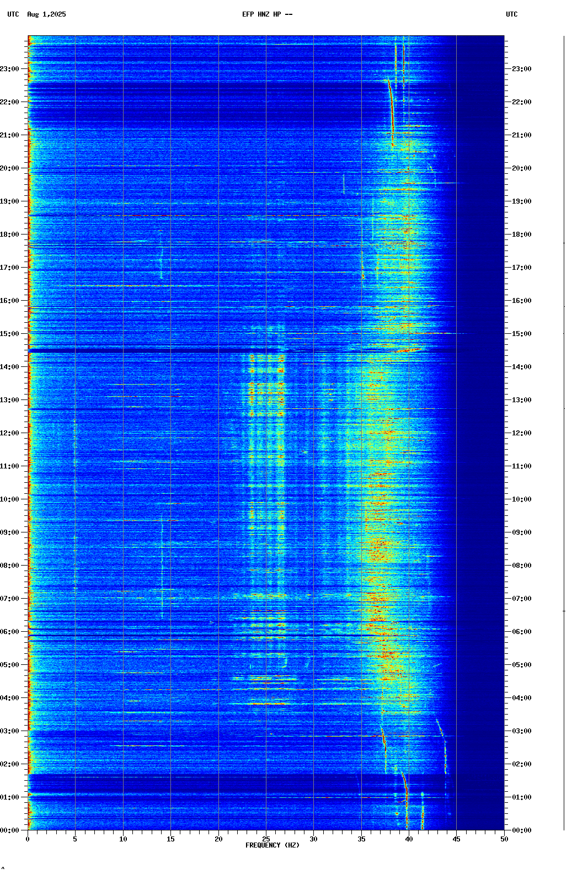
Task: Click '22:00' on the right time axis
Action: tap(522, 102)
